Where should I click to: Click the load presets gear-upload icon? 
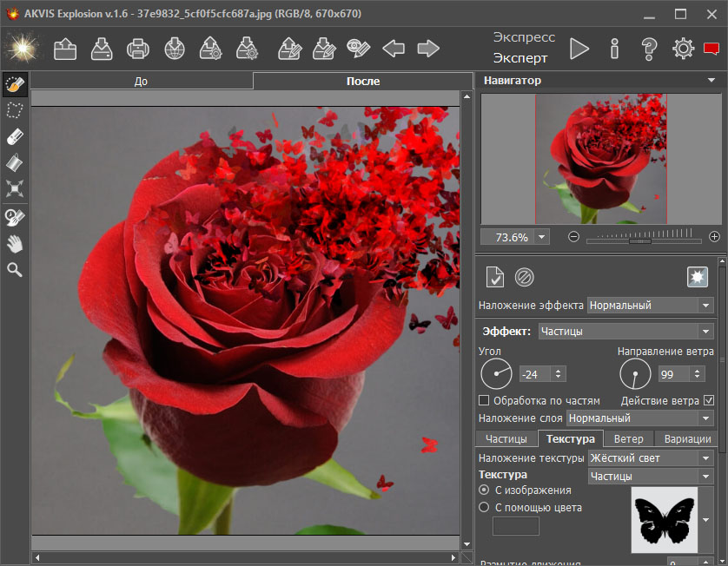coord(210,49)
